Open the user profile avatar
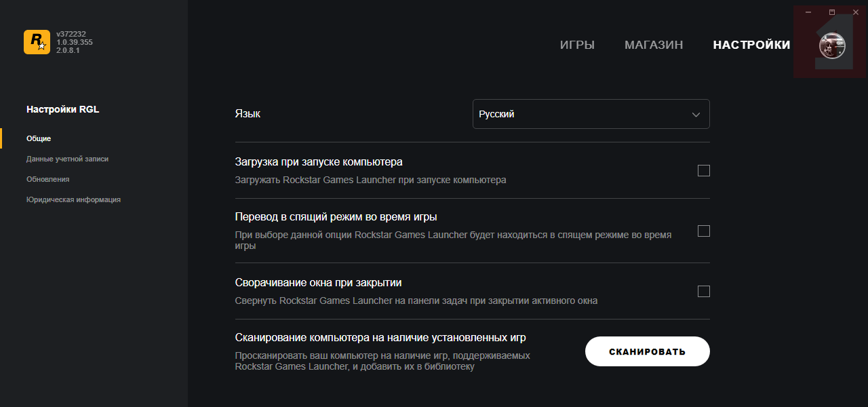The height and width of the screenshot is (407, 868). coord(832,45)
